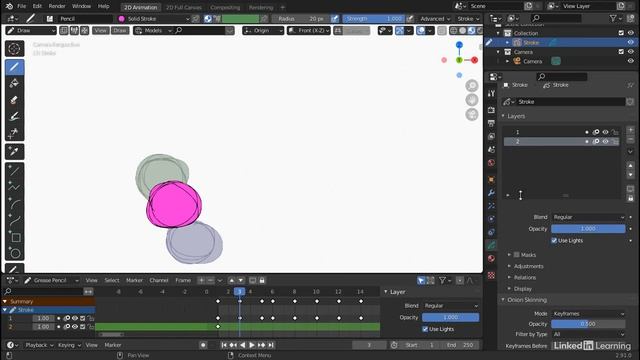640x360 pixels.
Task: Select the Arc tool
Action: point(14,204)
